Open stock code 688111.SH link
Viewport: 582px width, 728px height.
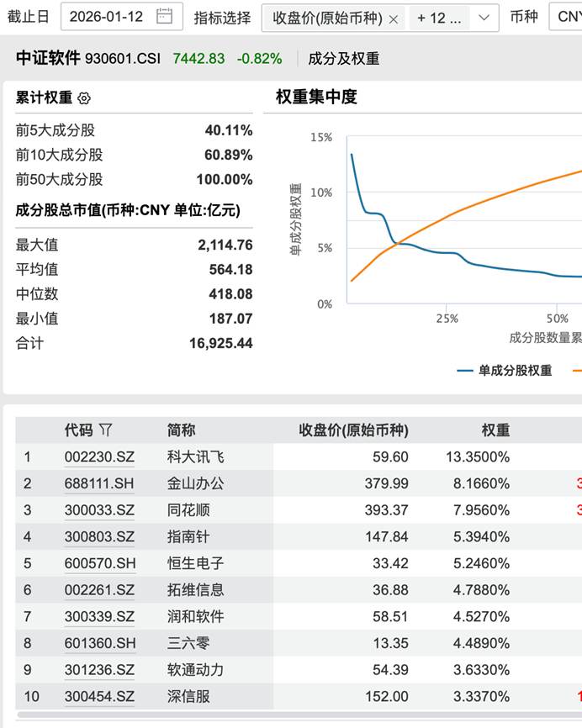pyautogui.click(x=99, y=483)
